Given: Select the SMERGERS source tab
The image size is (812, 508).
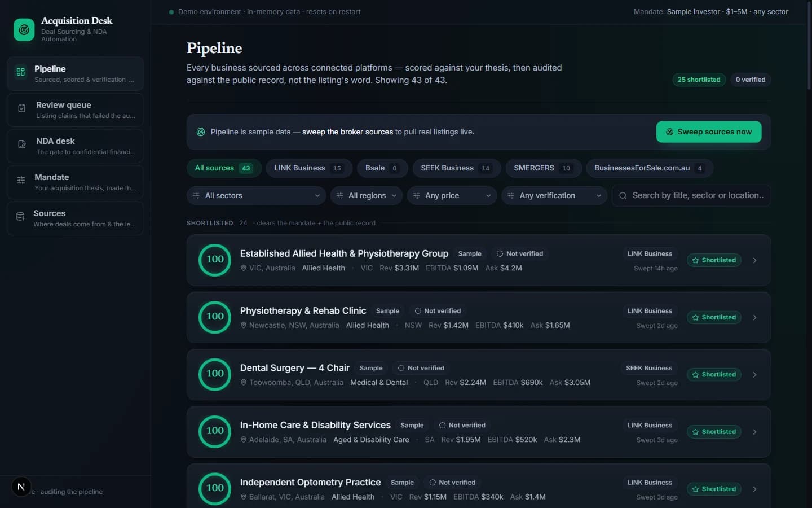Looking at the screenshot, I should click(544, 168).
